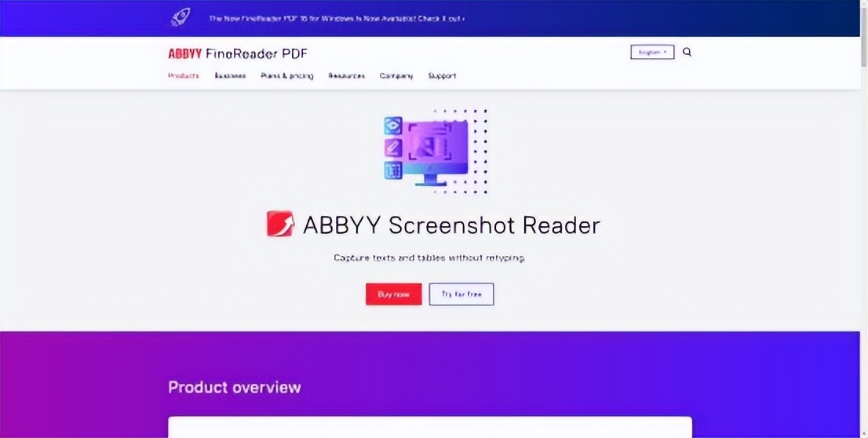Screen dimensions: 868x438
Task: Click the ABBYY FineReader PDF logo
Action: click(237, 53)
